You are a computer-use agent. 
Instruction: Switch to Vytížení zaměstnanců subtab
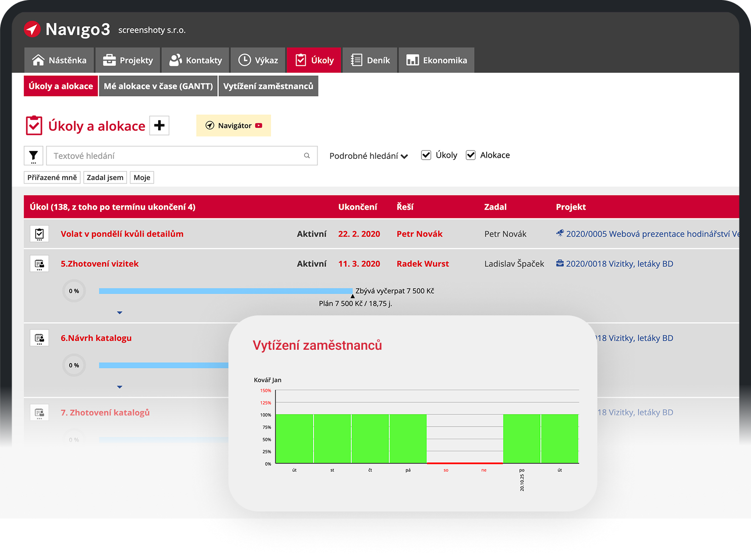tap(268, 86)
